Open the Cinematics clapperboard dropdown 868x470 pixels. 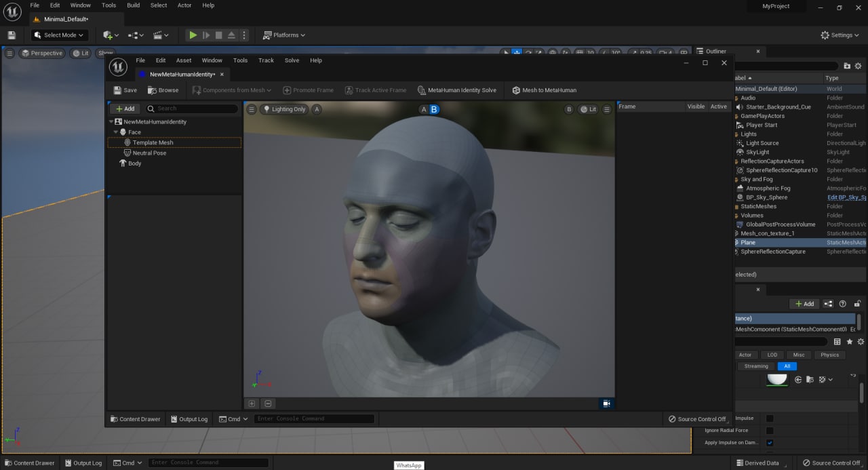(161, 35)
